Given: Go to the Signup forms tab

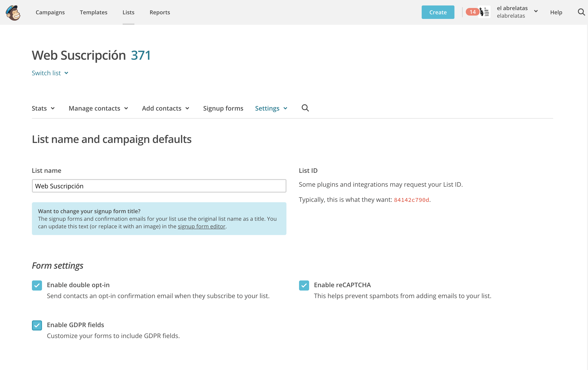Looking at the screenshot, I should pos(223,108).
